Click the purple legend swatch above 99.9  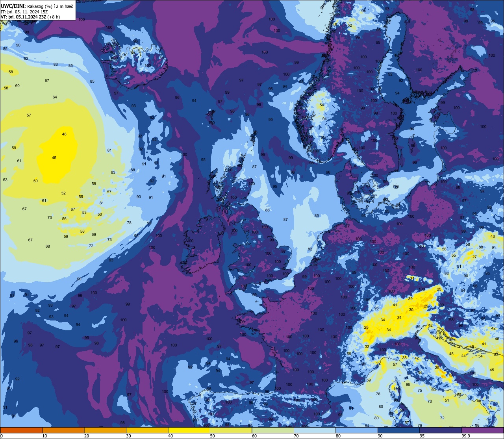coord(483,430)
